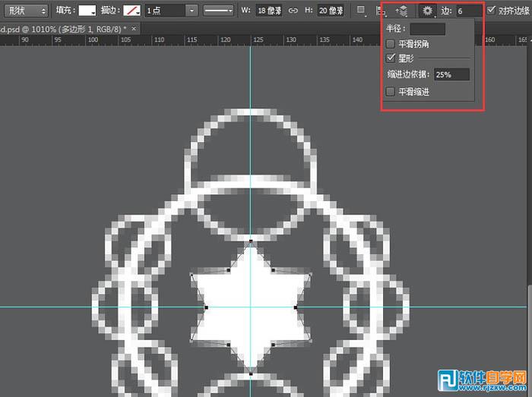Toggle the 对齐边缘 checkbox
Screen dimensions: 532x397
tap(491, 10)
